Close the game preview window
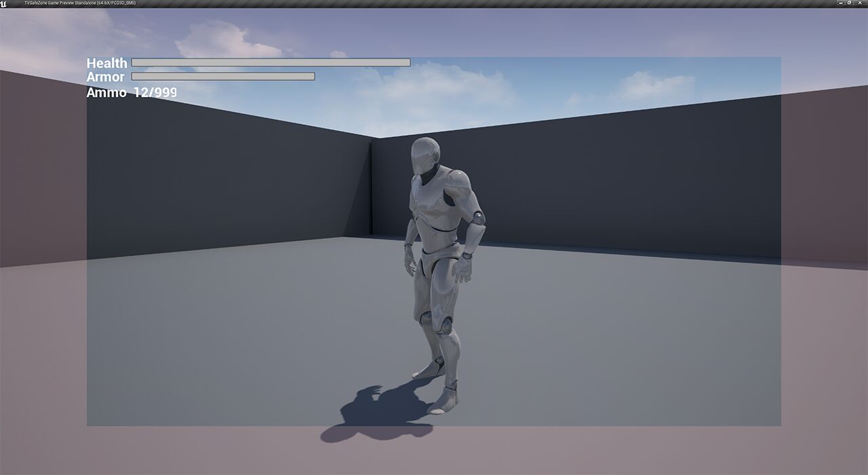This screenshot has width=868, height=475. [860, 3]
